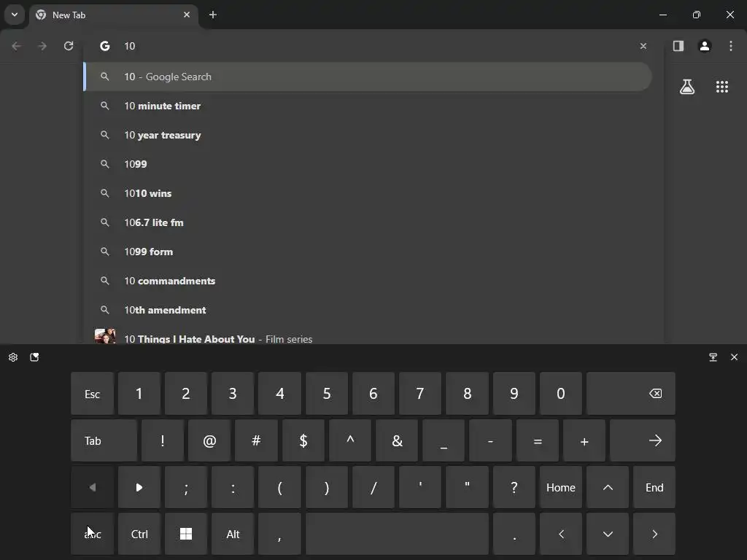Tap the space bar
The image size is (747, 560).
[398, 534]
